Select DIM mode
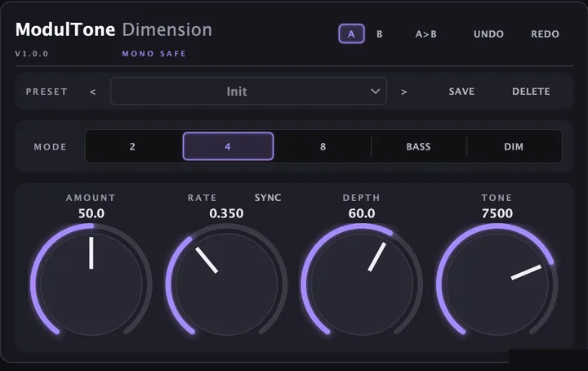Viewport: 588px width, 371px height. (514, 146)
